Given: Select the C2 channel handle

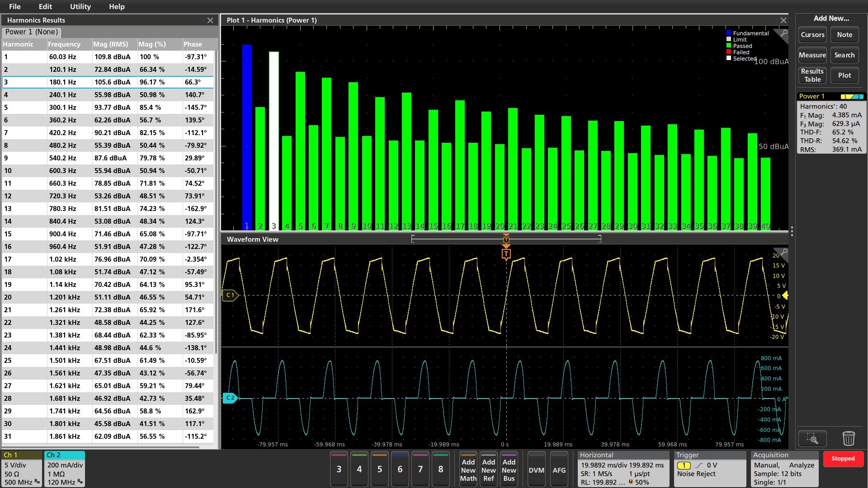Looking at the screenshot, I should click(230, 398).
